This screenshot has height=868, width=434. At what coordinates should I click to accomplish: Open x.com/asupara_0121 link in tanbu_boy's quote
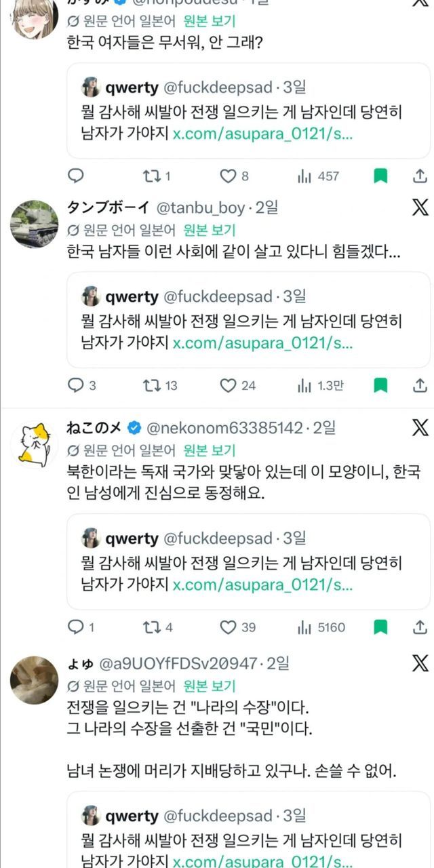tap(262, 342)
